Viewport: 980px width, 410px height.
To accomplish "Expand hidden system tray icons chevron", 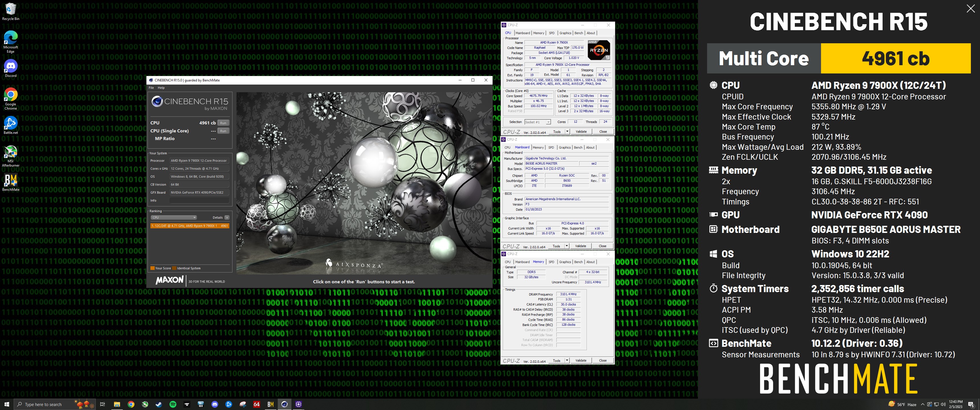I will tap(922, 404).
